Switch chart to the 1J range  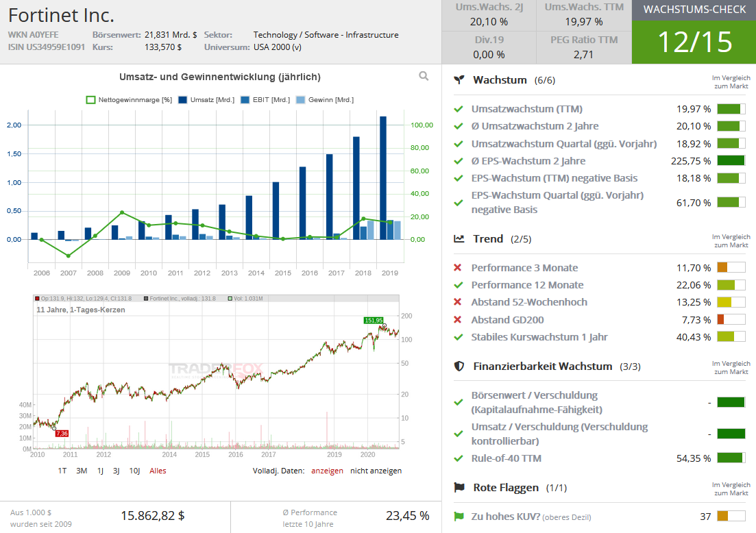[100, 471]
